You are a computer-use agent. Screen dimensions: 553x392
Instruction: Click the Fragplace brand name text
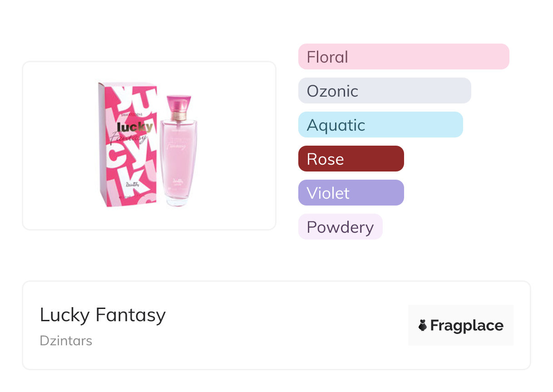(467, 325)
